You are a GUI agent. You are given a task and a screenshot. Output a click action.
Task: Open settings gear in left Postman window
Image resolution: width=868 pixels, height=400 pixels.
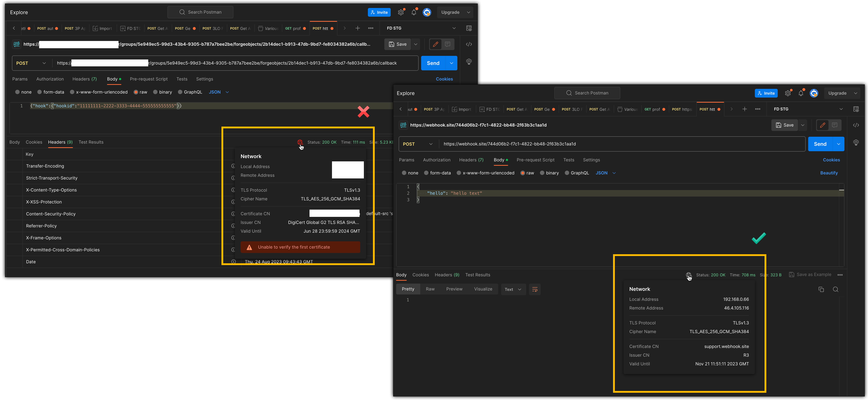[x=401, y=12]
